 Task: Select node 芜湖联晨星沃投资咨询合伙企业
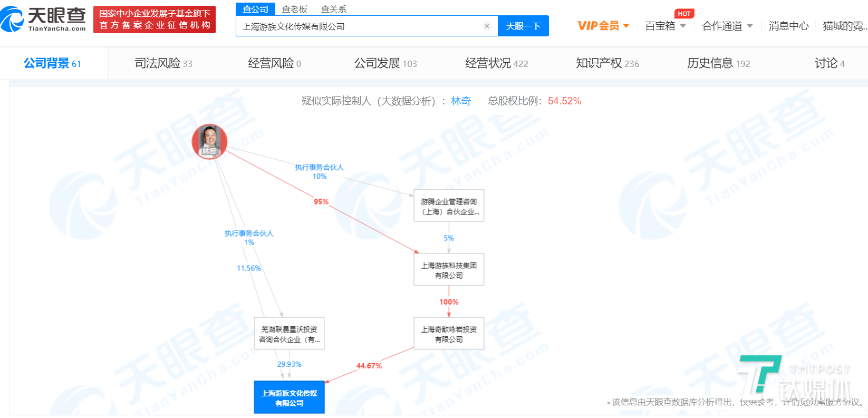point(289,334)
